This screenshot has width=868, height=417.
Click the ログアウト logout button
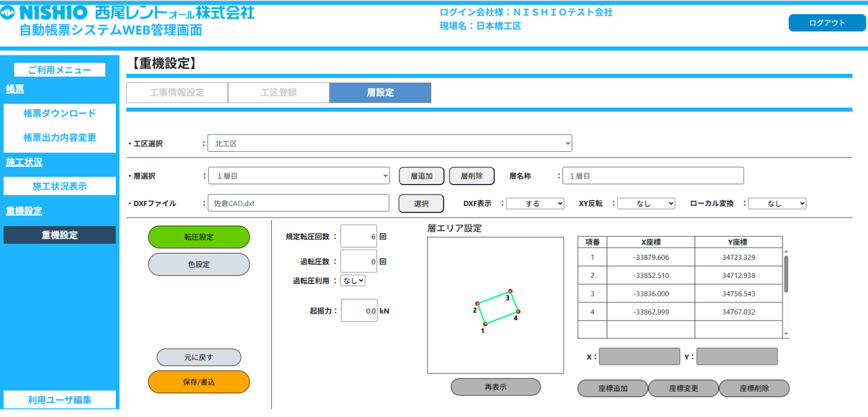pyautogui.click(x=827, y=23)
